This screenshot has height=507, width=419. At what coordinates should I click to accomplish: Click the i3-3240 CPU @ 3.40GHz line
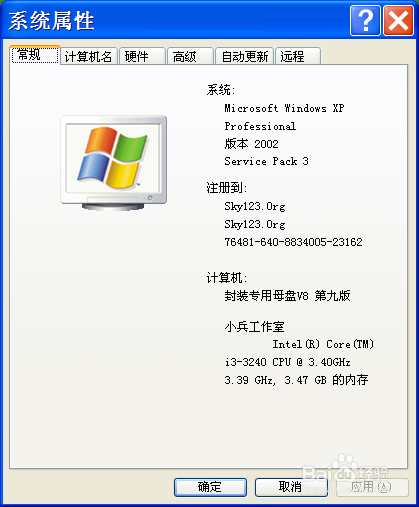(287, 362)
